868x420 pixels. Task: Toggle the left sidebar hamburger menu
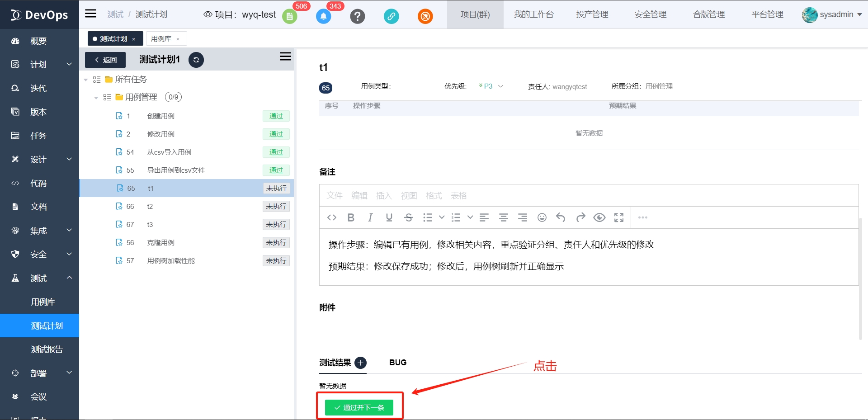(91, 14)
